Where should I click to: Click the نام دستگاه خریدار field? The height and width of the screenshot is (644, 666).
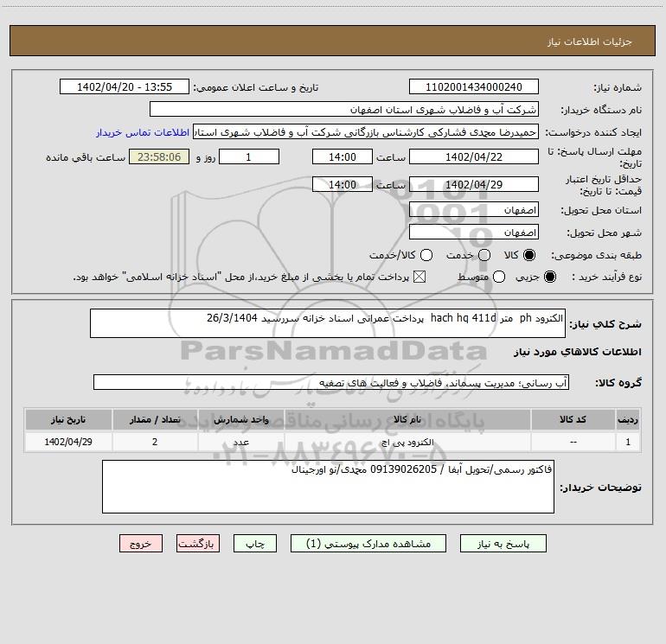tap(344, 109)
